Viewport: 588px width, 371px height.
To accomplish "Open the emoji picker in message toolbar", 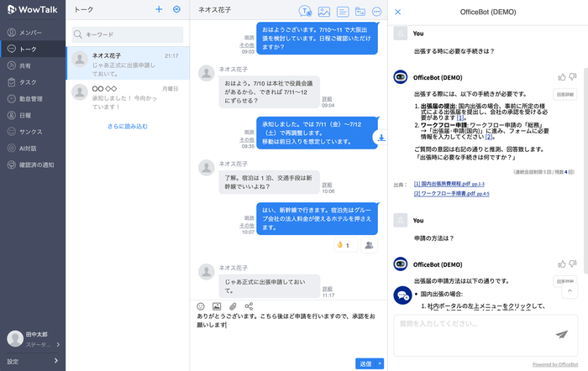I will [x=201, y=306].
